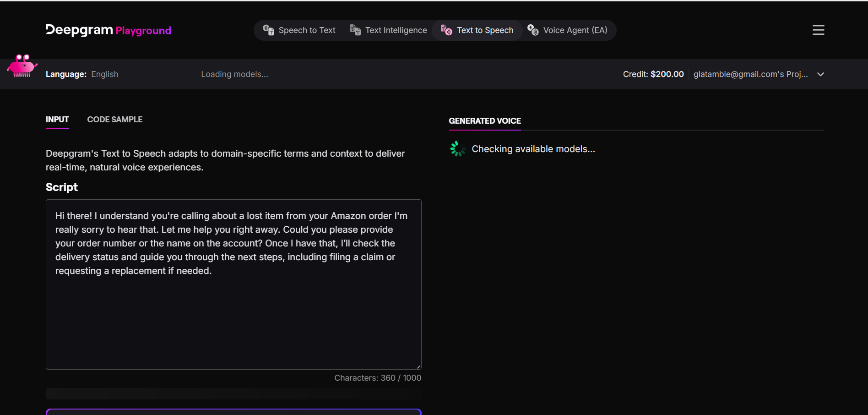Click the Characters 360 / 1000 counter

click(378, 378)
